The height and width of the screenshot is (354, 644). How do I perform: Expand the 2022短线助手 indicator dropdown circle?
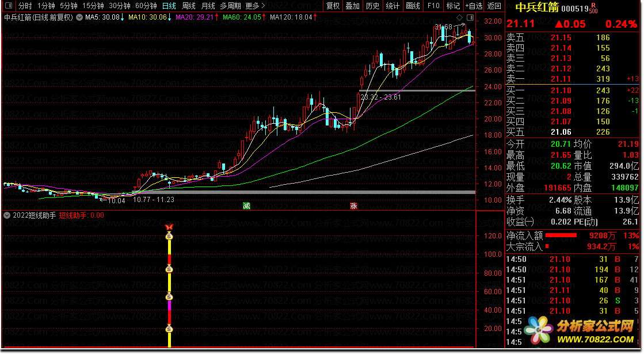point(7,215)
